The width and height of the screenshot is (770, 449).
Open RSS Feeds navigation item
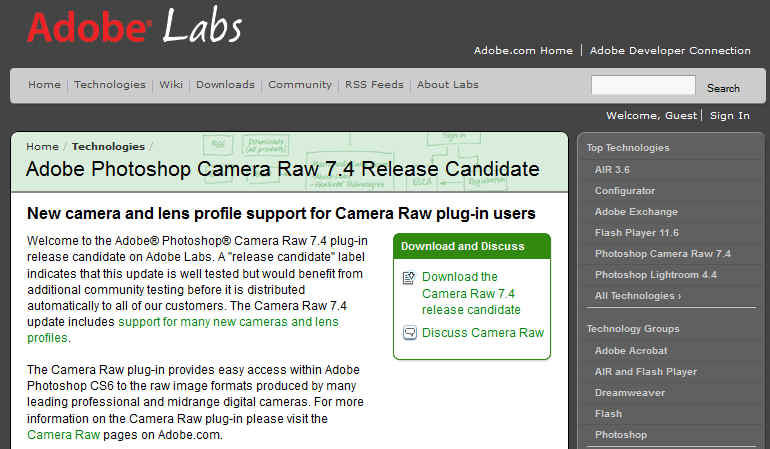click(x=374, y=84)
